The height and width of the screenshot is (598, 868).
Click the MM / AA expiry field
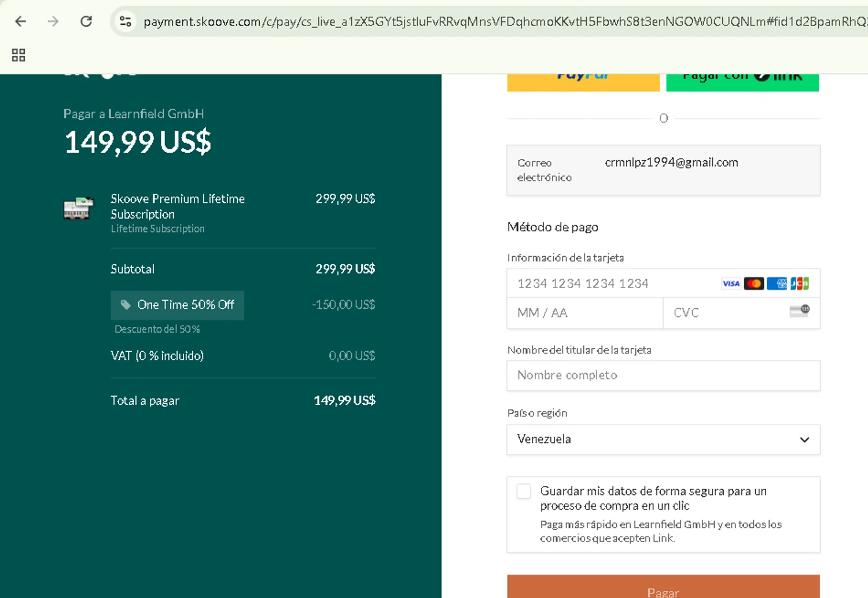(585, 313)
